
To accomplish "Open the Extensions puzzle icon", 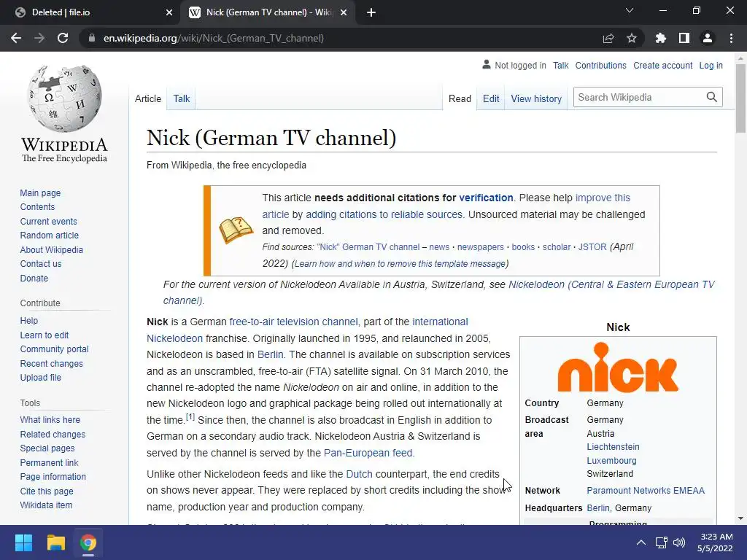I will coord(661,38).
